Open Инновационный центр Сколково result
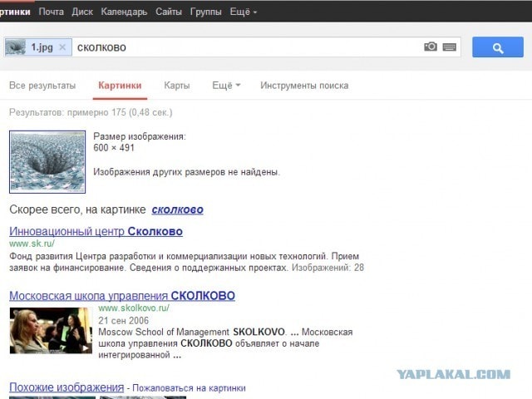The image size is (532, 399). (96, 231)
